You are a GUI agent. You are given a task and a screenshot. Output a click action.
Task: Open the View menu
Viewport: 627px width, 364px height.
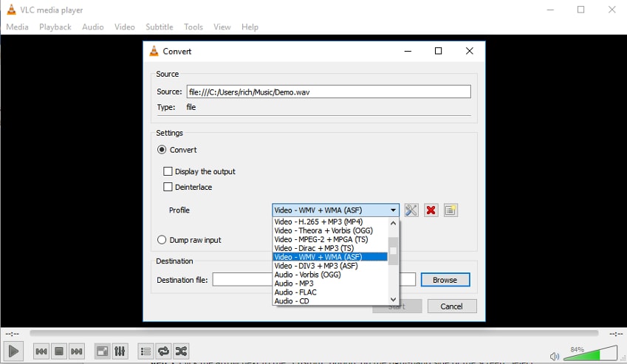click(x=222, y=27)
